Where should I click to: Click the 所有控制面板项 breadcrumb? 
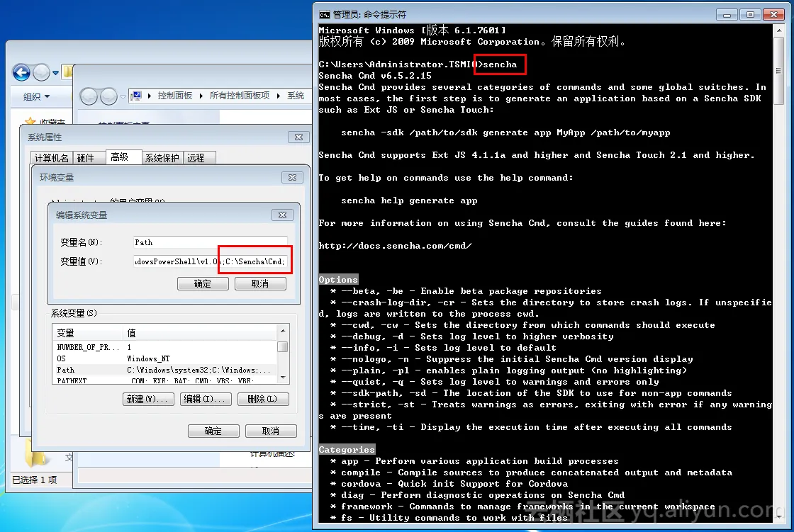coord(240,96)
